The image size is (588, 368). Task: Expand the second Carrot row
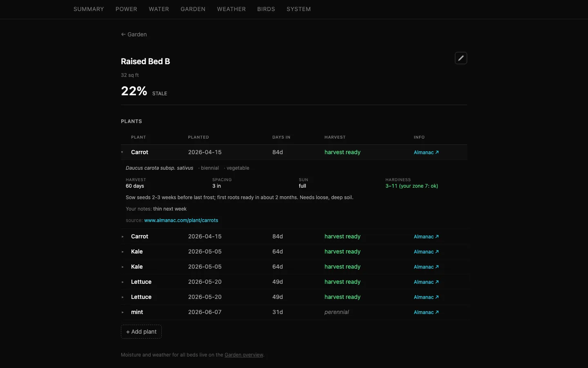(x=294, y=236)
